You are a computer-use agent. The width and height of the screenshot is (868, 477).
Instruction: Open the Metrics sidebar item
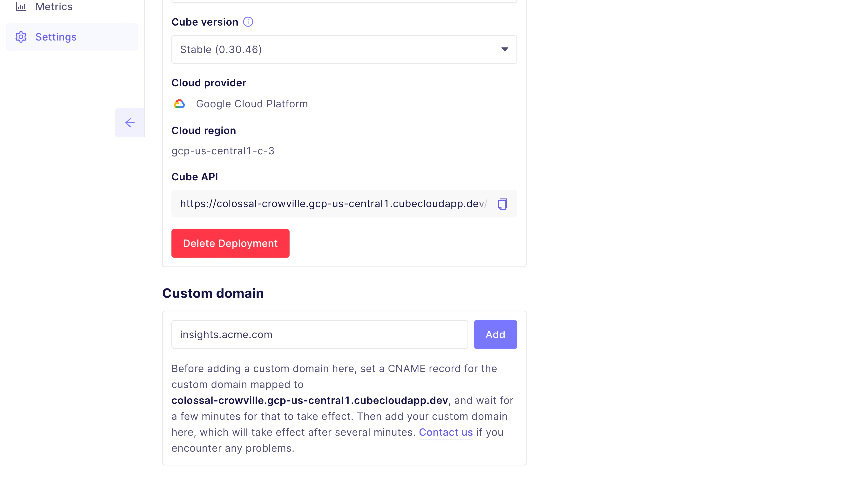[54, 7]
